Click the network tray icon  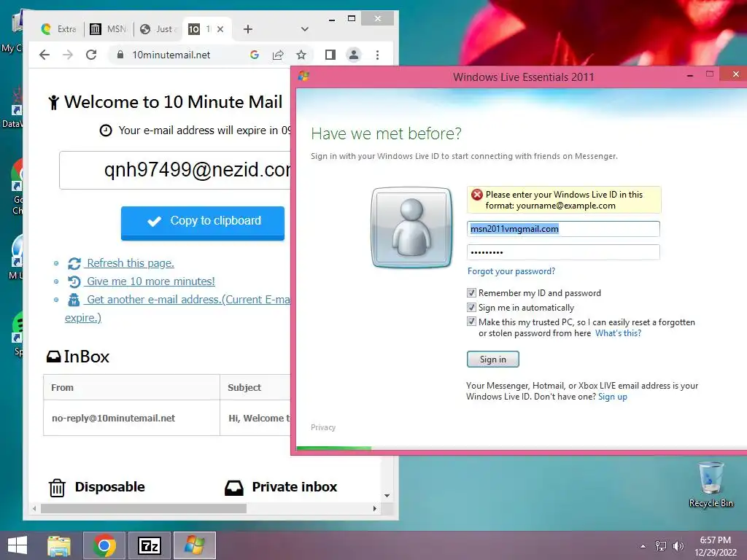point(661,546)
